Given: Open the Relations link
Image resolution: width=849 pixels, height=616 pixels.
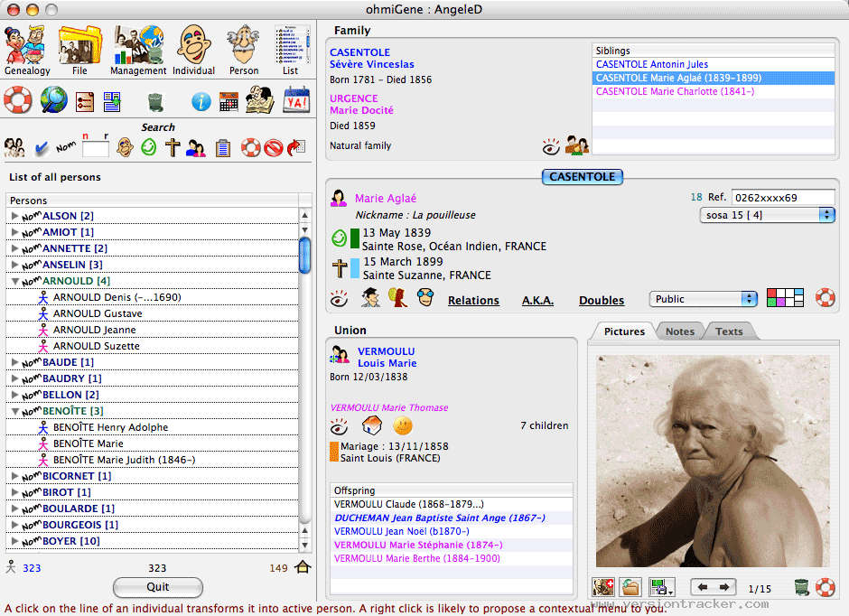Looking at the screenshot, I should tap(473, 301).
